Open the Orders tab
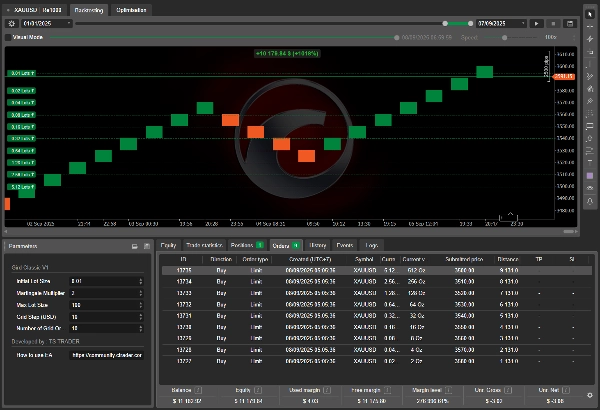600x410 pixels. [x=286, y=245]
